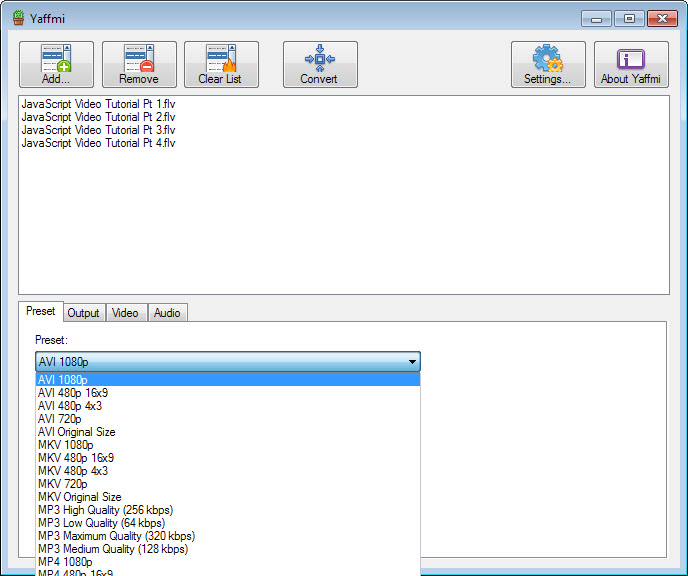Switch to the Audio tab
This screenshot has width=688, height=576.
coord(167,313)
